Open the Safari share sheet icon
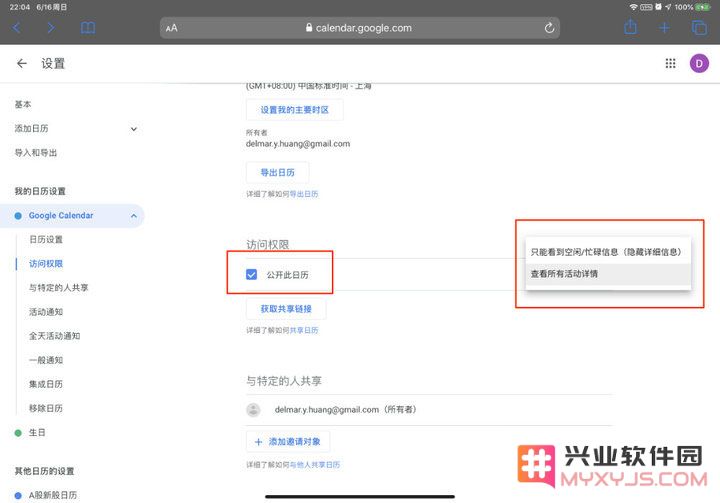 [630, 27]
